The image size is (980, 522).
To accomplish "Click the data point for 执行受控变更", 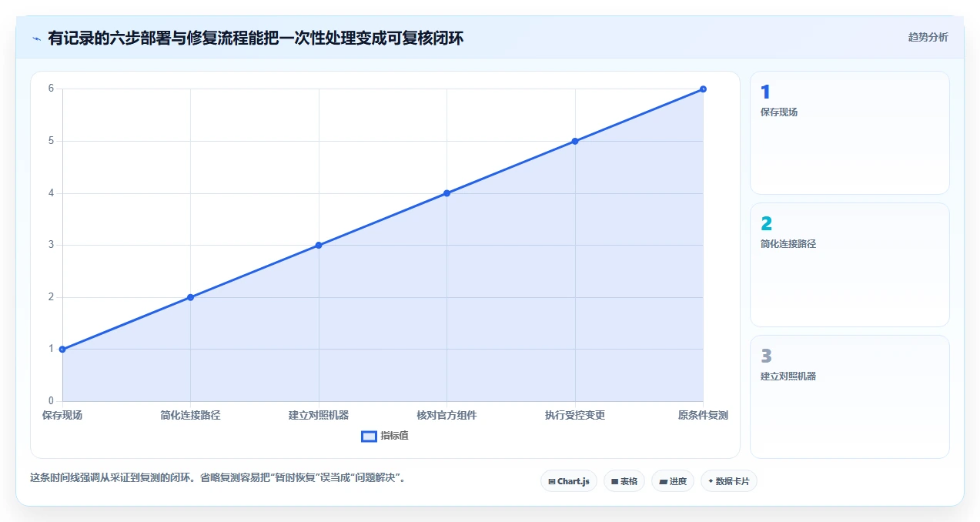I will pos(575,141).
